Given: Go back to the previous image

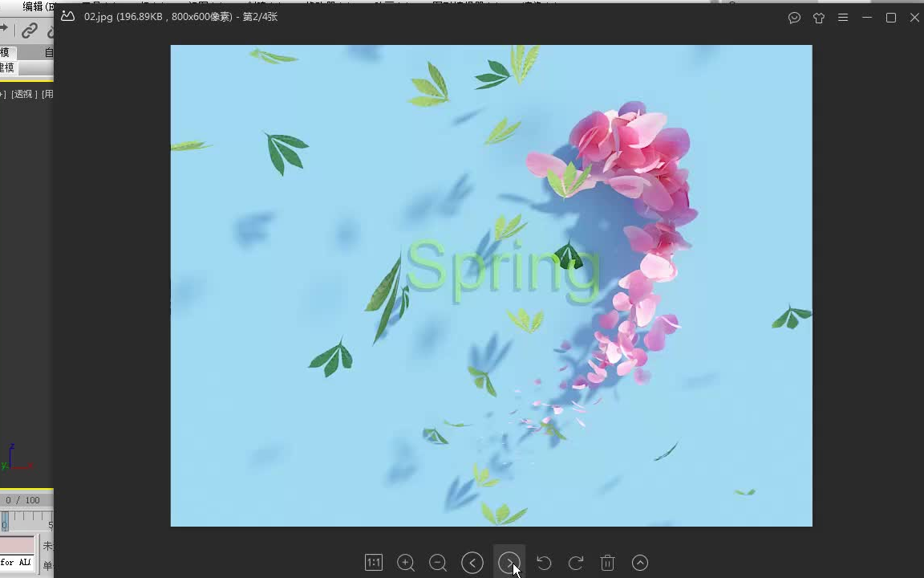Looking at the screenshot, I should click(x=472, y=563).
